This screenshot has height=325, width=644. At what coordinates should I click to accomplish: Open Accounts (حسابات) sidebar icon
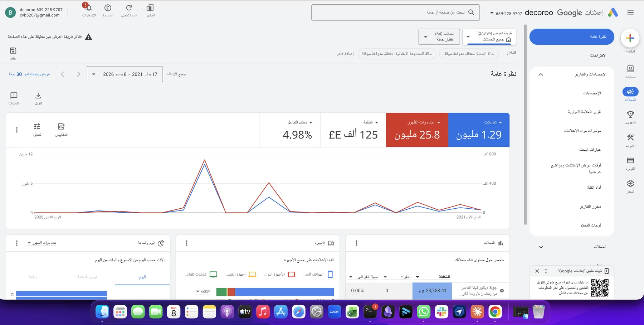(x=630, y=69)
